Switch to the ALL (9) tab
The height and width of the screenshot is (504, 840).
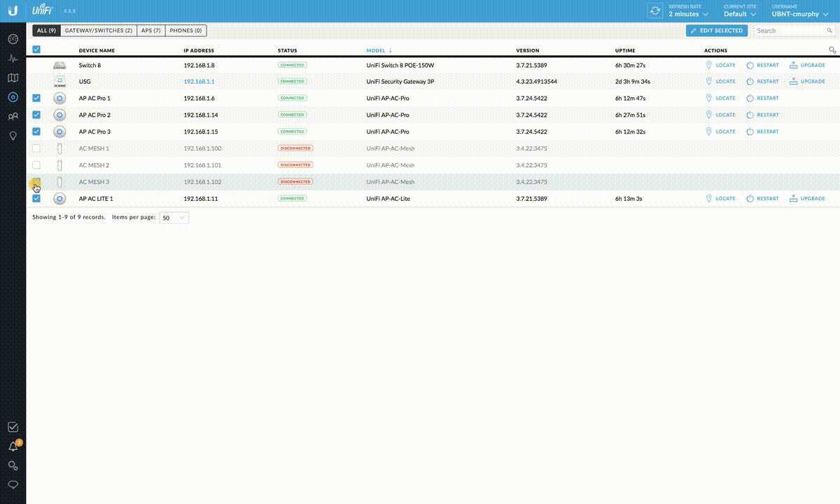pyautogui.click(x=46, y=31)
